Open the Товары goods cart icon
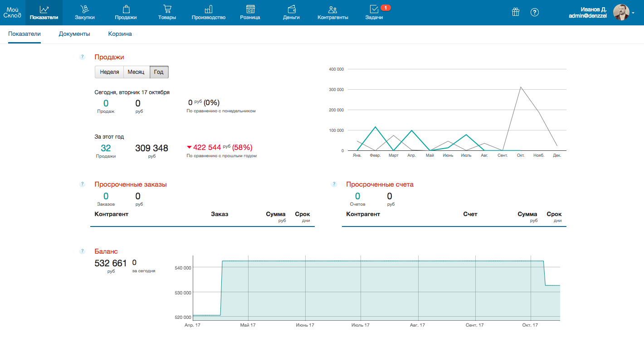 (x=167, y=12)
